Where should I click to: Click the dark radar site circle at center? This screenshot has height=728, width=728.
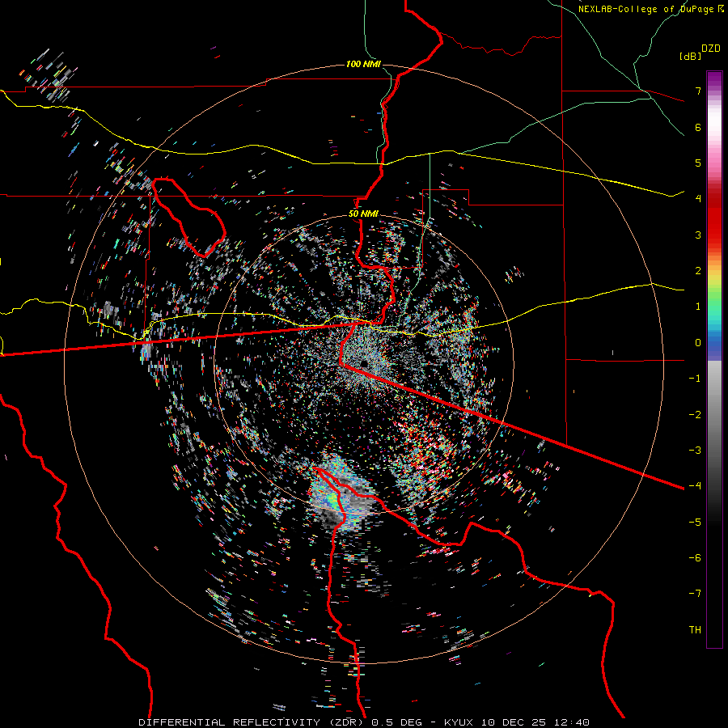tap(363, 363)
